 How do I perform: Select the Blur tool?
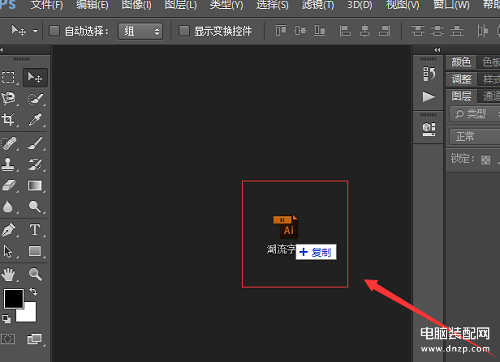[x=8, y=207]
